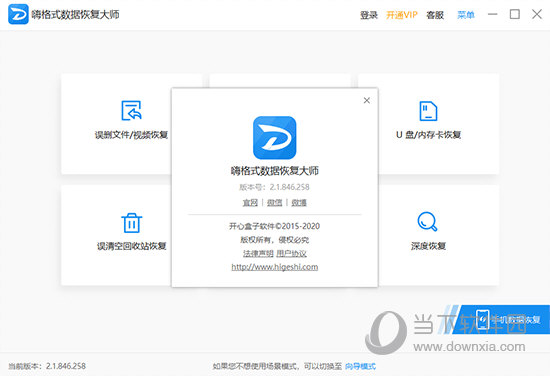Viewport: 550px width, 376px height.
Task: Minimize the application window
Action: point(492,14)
